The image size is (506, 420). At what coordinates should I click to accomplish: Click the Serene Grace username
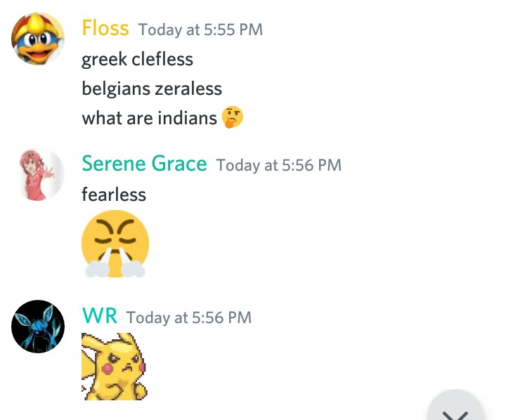(x=144, y=164)
